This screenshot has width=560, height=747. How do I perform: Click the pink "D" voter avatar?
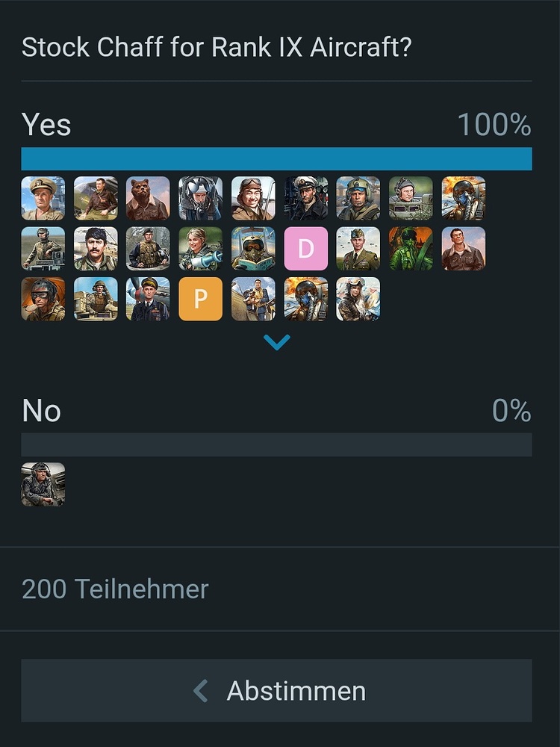pyautogui.click(x=305, y=249)
